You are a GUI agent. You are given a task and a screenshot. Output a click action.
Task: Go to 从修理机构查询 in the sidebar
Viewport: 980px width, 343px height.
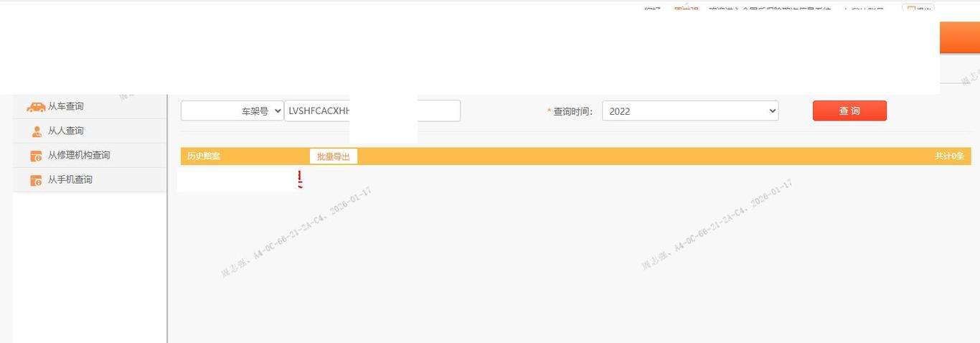(x=79, y=155)
